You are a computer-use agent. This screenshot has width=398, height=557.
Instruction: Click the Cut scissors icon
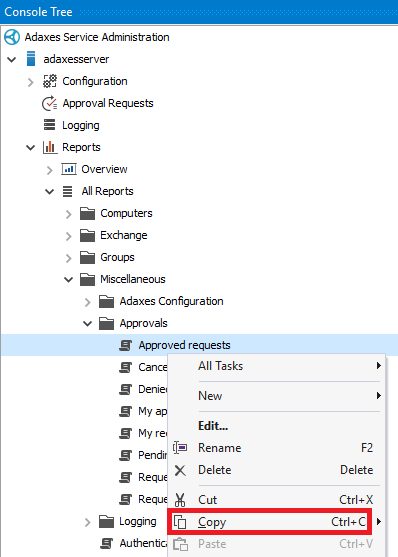point(180,500)
